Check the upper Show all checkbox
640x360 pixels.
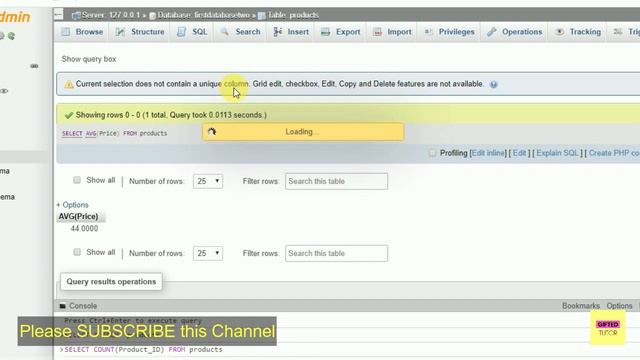77,180
